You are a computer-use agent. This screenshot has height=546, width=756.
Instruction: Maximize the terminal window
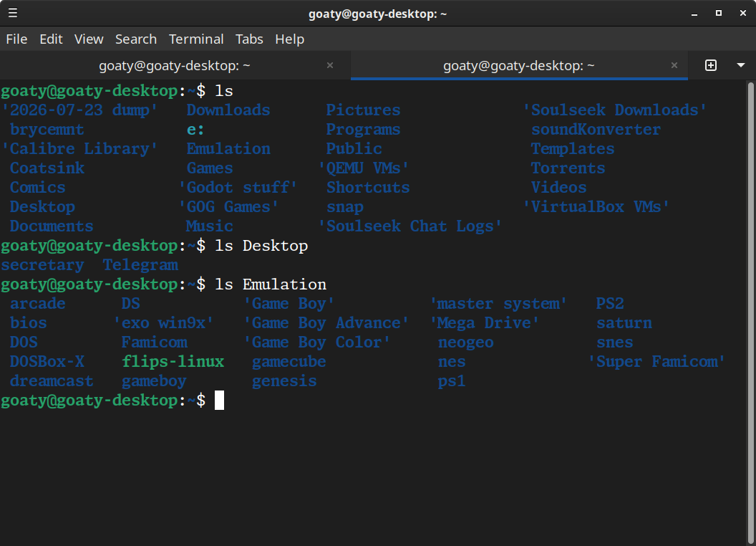(x=718, y=13)
